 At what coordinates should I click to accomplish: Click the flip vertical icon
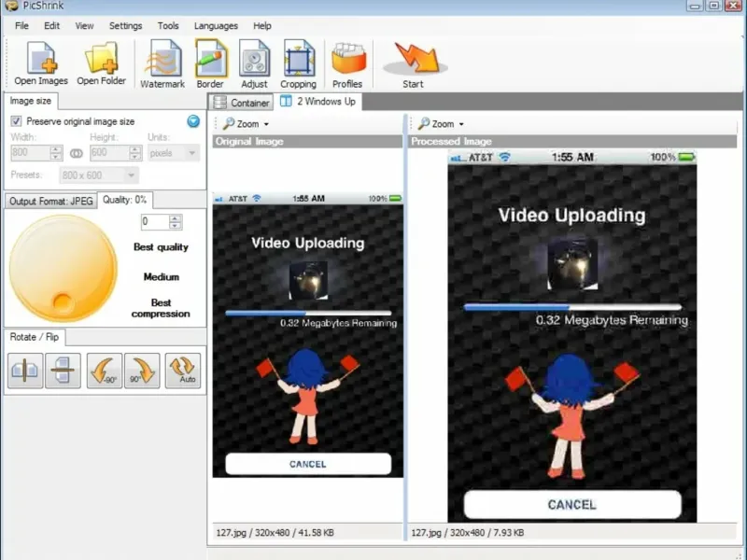coord(63,370)
